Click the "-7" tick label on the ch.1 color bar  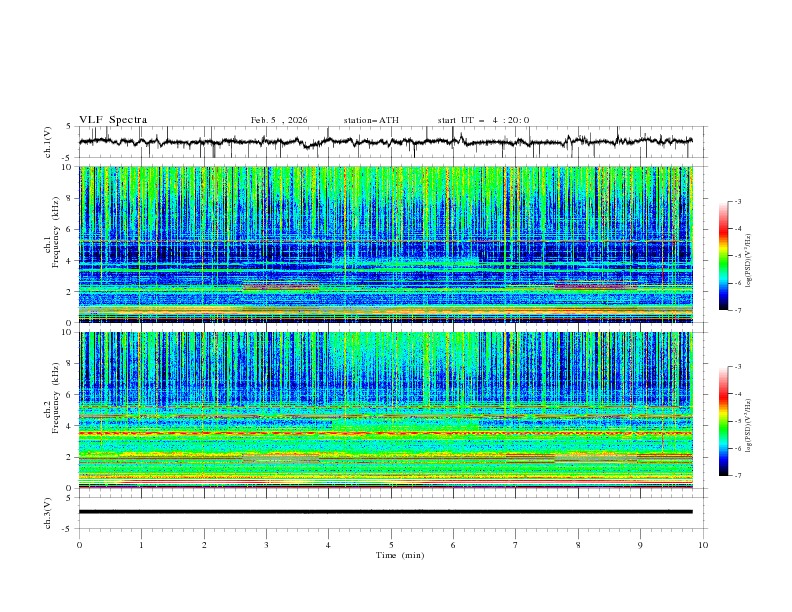coord(737,310)
